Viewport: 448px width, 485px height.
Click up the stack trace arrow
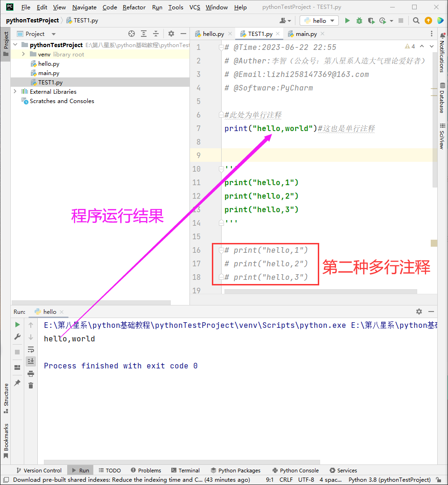[x=31, y=325]
